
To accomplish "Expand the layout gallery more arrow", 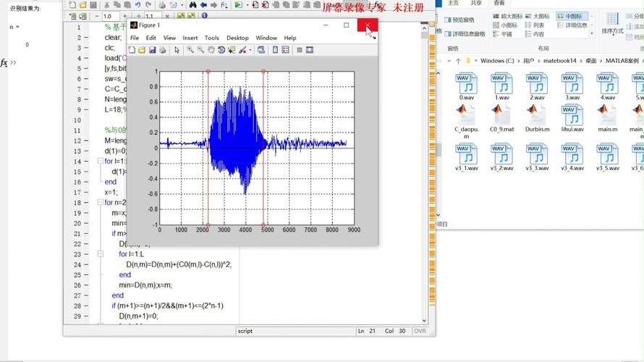I will [592, 34].
